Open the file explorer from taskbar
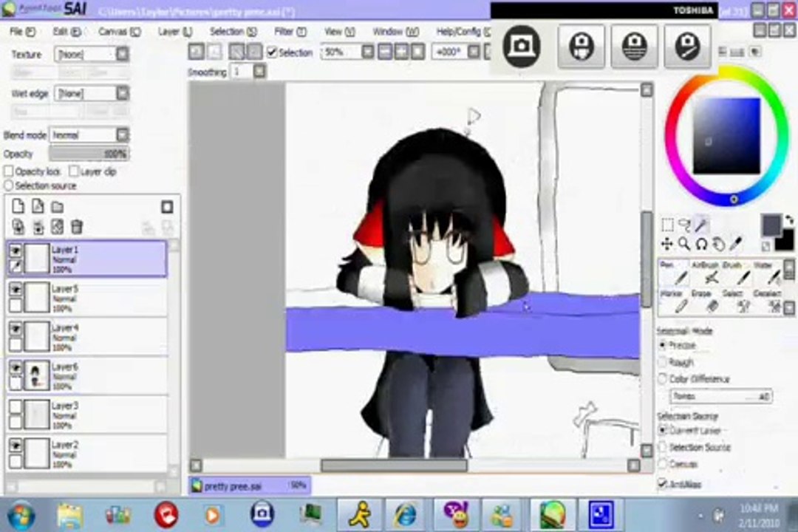This screenshot has width=798, height=532. tap(69, 515)
